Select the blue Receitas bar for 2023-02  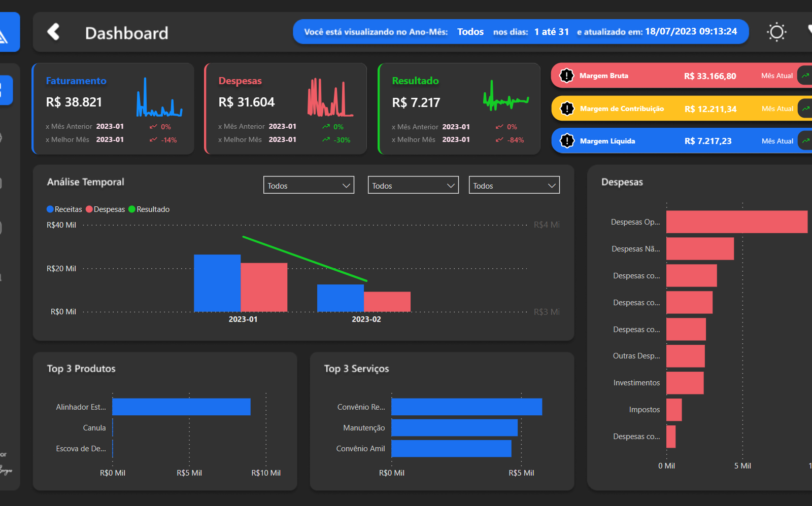tap(341, 298)
